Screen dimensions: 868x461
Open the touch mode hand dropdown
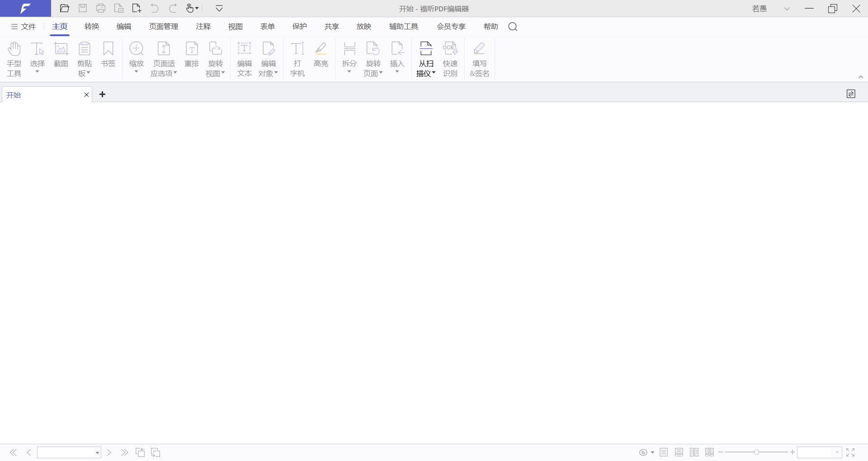click(x=193, y=9)
